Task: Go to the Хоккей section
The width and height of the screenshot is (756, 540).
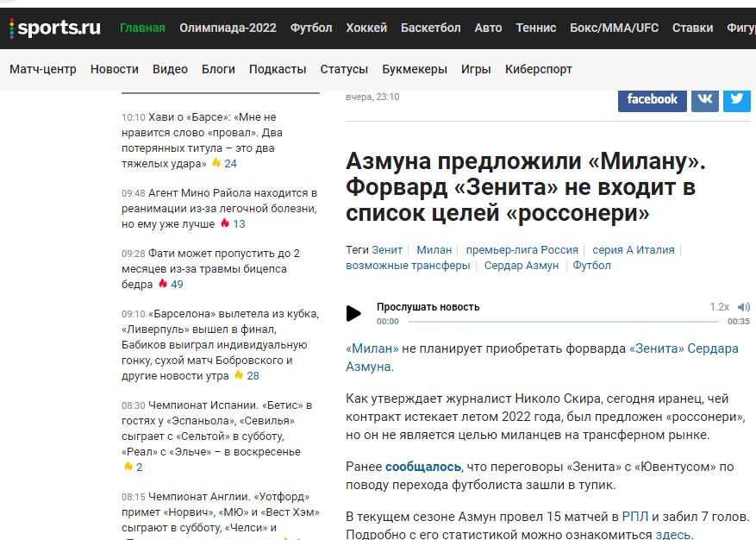Action: pyautogui.click(x=366, y=28)
